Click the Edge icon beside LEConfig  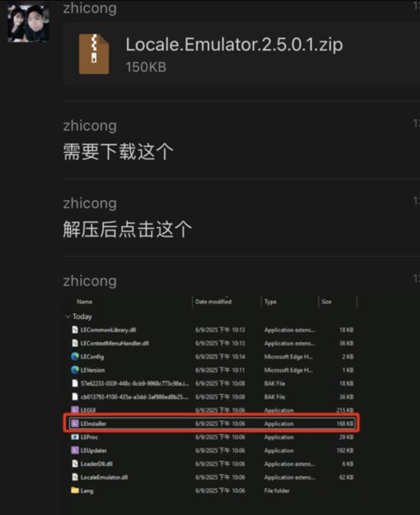point(75,356)
